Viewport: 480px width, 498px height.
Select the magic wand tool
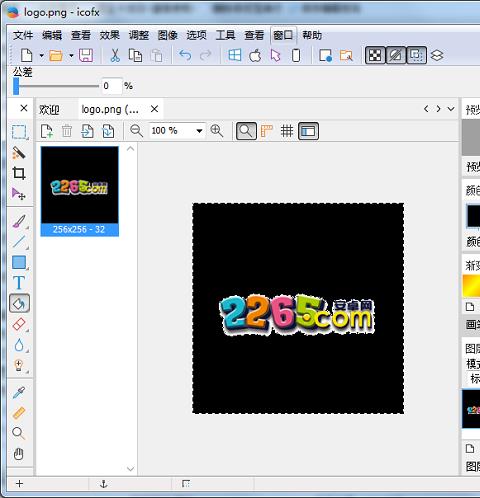click(x=19, y=153)
